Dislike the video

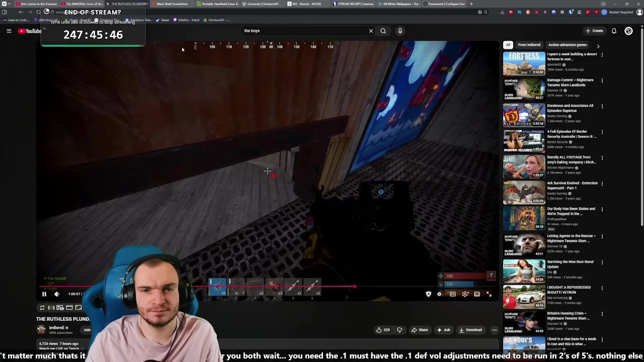(x=399, y=330)
